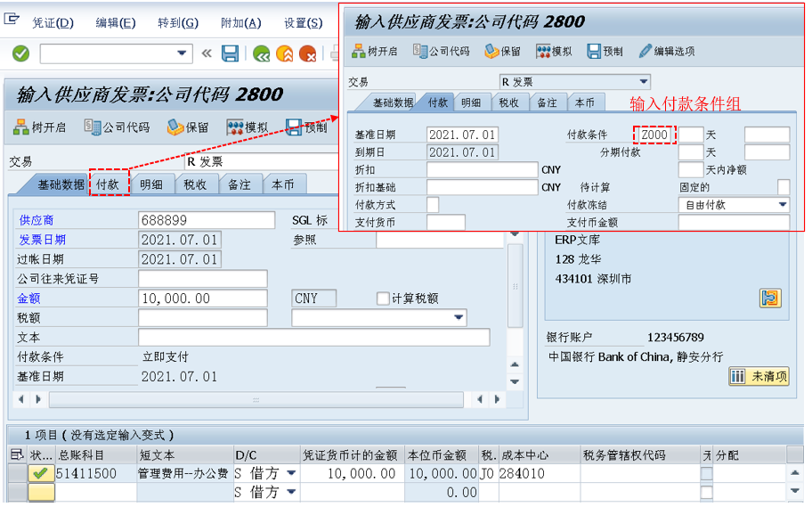This screenshot has width=812, height=507.
Task: Click 模拟 in the main invoice window toolbar
Action: click(x=247, y=127)
